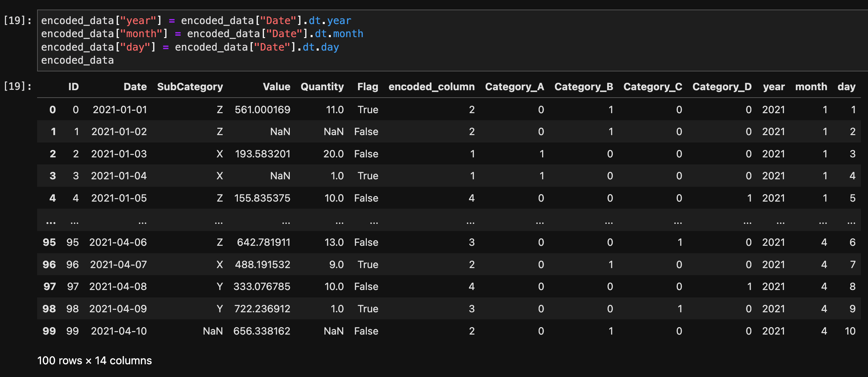868x377 pixels.
Task: Click the Category_B column header
Action: (583, 87)
